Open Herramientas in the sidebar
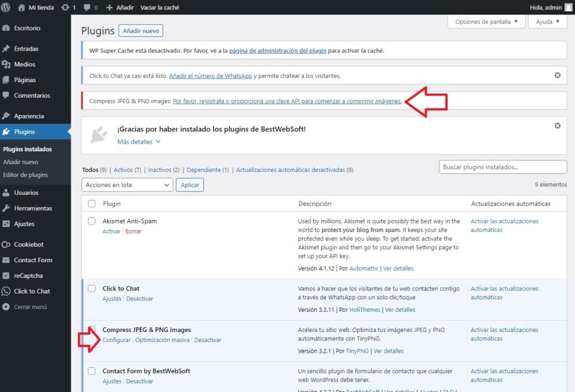Viewport: 575px width, 392px height. 33,208
